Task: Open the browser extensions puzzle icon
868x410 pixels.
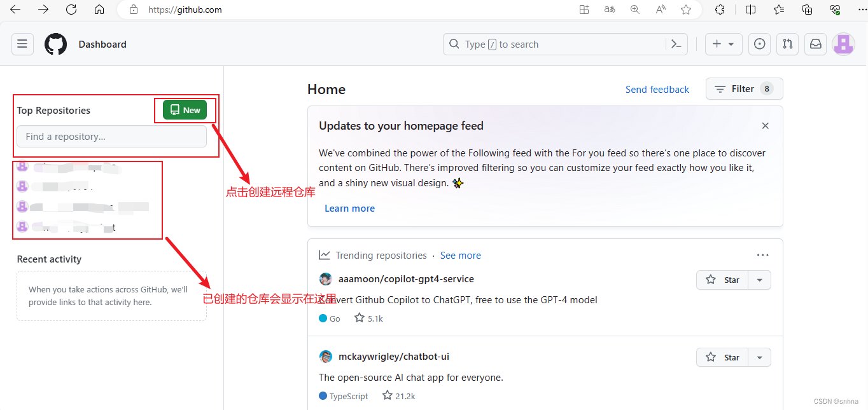Action: tap(720, 10)
